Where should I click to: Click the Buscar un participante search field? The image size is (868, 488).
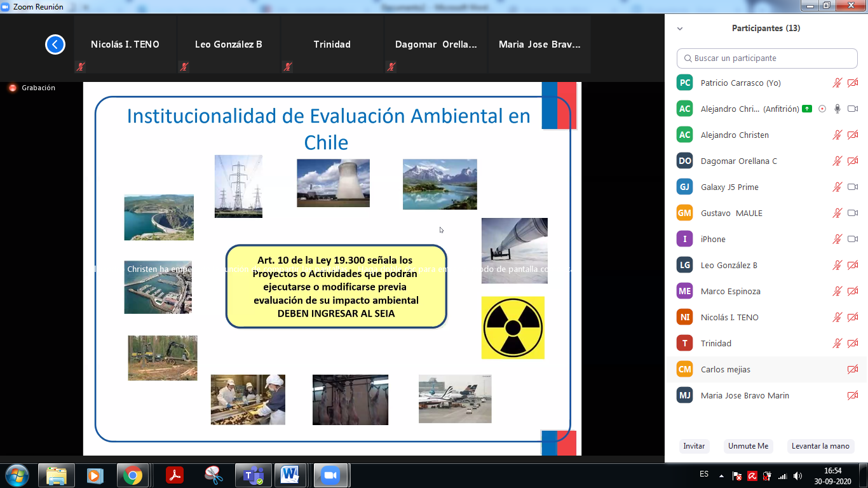click(766, 58)
